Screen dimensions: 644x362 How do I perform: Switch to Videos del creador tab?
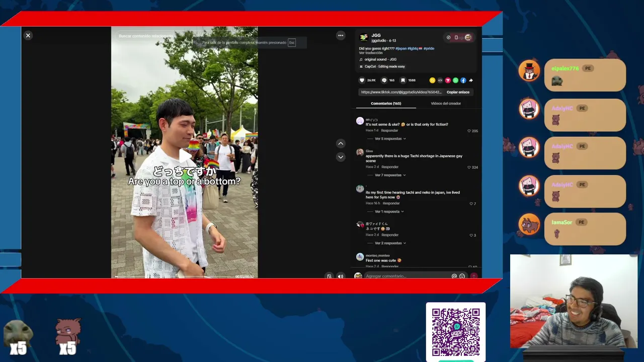click(446, 104)
